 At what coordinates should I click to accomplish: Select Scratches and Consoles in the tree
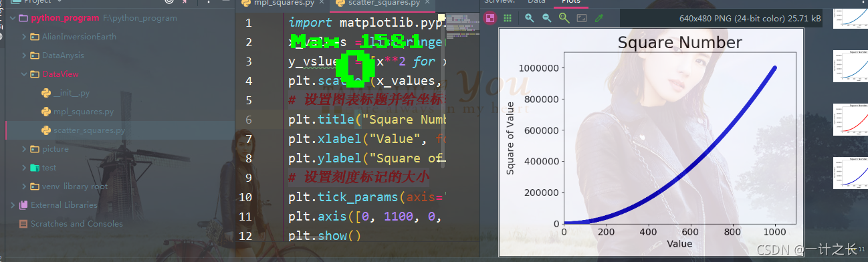(77, 224)
